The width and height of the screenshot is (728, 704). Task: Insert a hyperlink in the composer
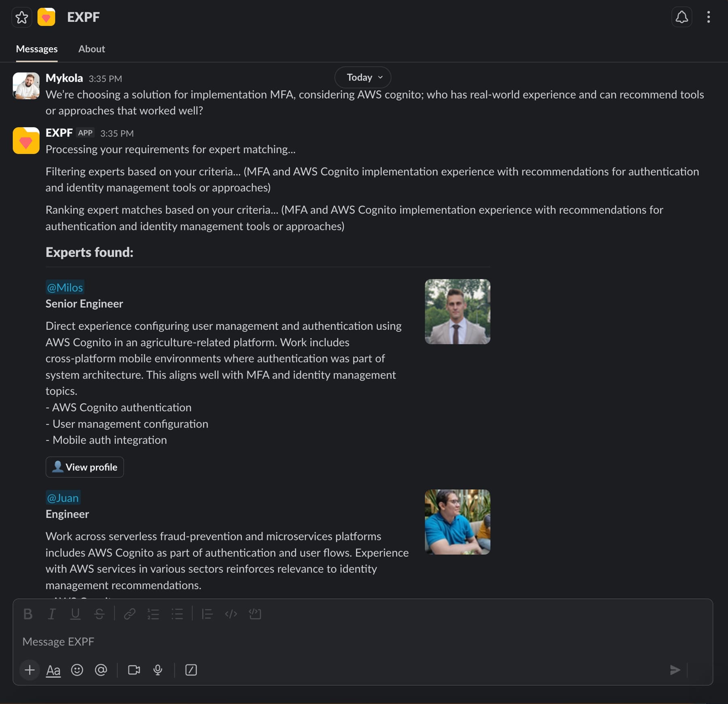coord(129,614)
